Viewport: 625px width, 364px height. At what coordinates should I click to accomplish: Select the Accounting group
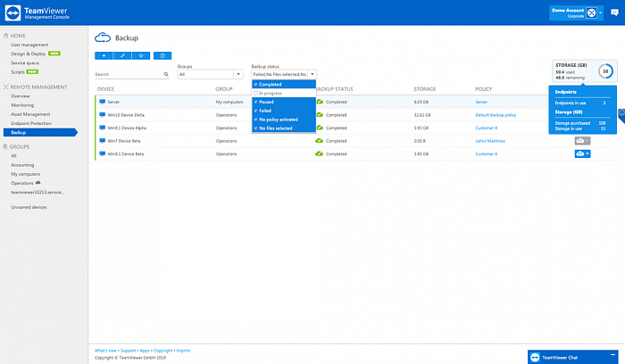pyautogui.click(x=22, y=165)
